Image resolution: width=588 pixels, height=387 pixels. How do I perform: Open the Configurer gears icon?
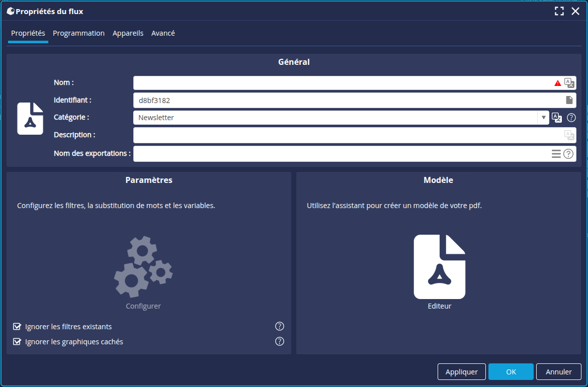tap(143, 267)
